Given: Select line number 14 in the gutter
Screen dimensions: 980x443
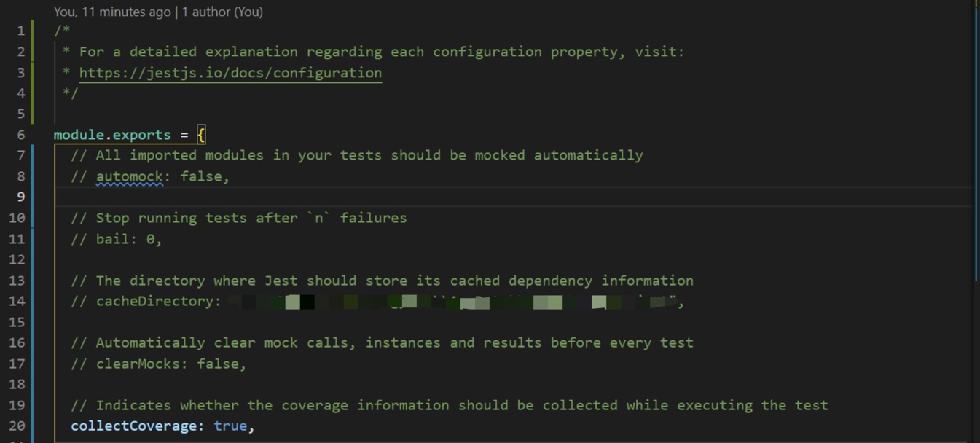Looking at the screenshot, I should pos(17,301).
